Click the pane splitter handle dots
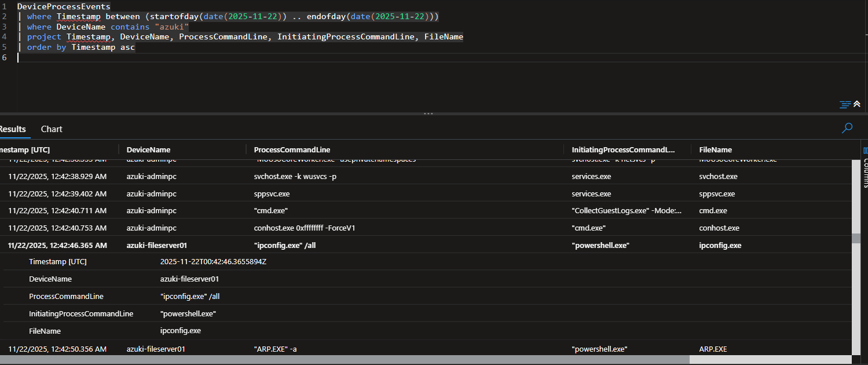 point(428,114)
